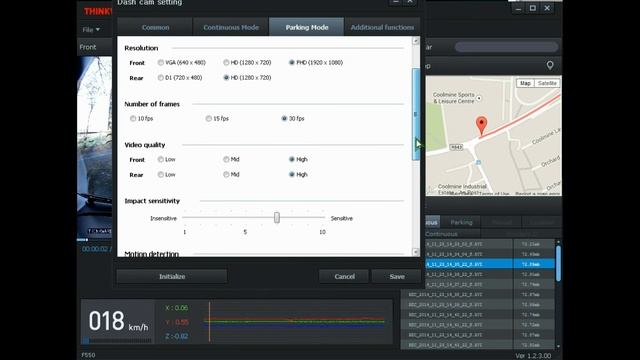Click the Coolmine Sports & Leisure Centre map point
Viewport: 640px width, 360px height.
pos(479,98)
